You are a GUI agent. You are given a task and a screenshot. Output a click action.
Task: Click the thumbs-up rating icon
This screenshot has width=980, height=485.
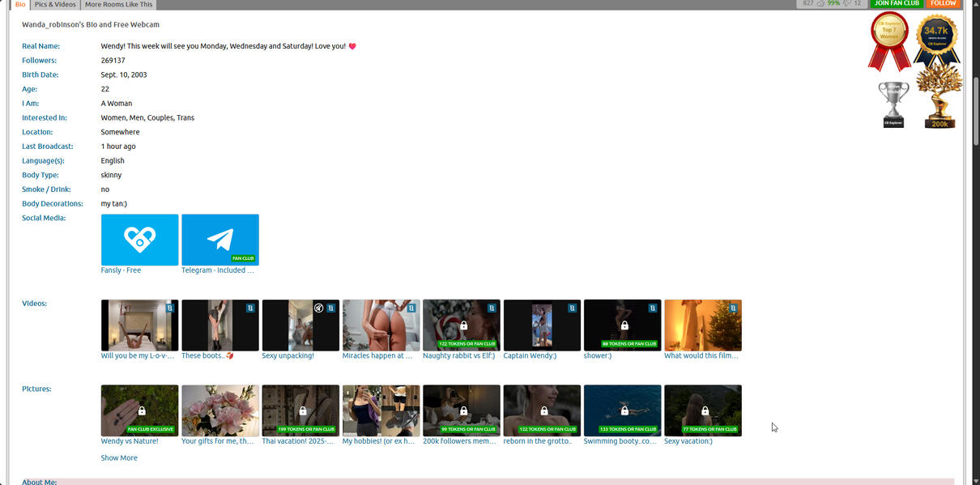click(x=820, y=3)
